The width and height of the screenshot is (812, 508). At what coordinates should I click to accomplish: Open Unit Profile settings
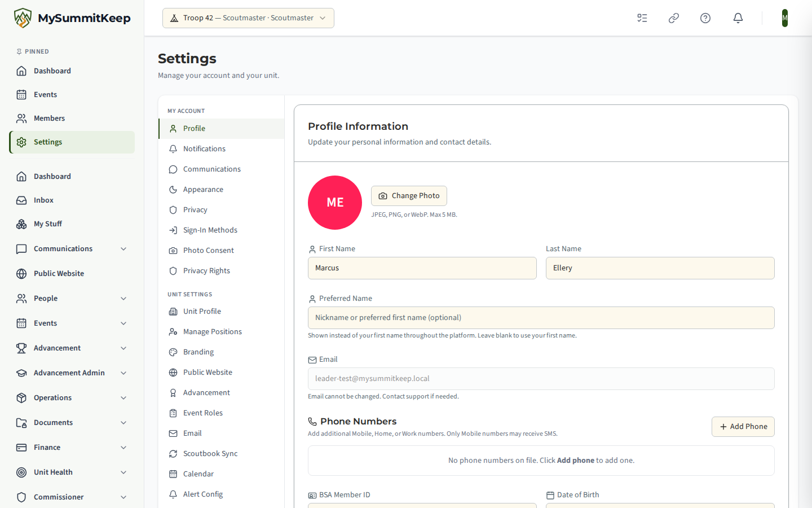[x=221, y=312]
